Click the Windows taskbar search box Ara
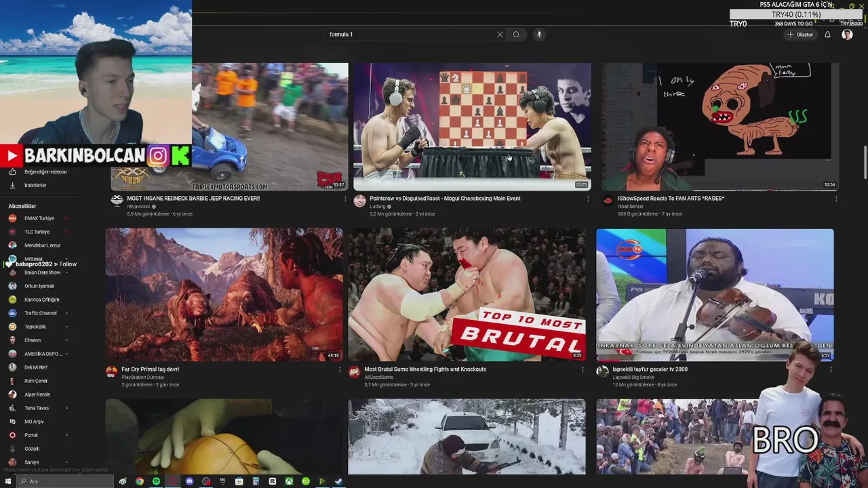The width and height of the screenshot is (868, 488). 65,481
